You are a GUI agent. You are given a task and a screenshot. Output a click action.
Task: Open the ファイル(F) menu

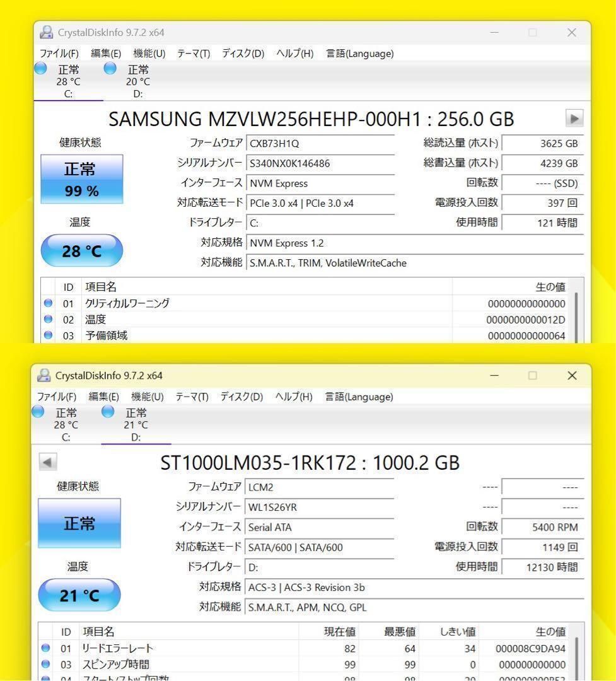[59, 54]
